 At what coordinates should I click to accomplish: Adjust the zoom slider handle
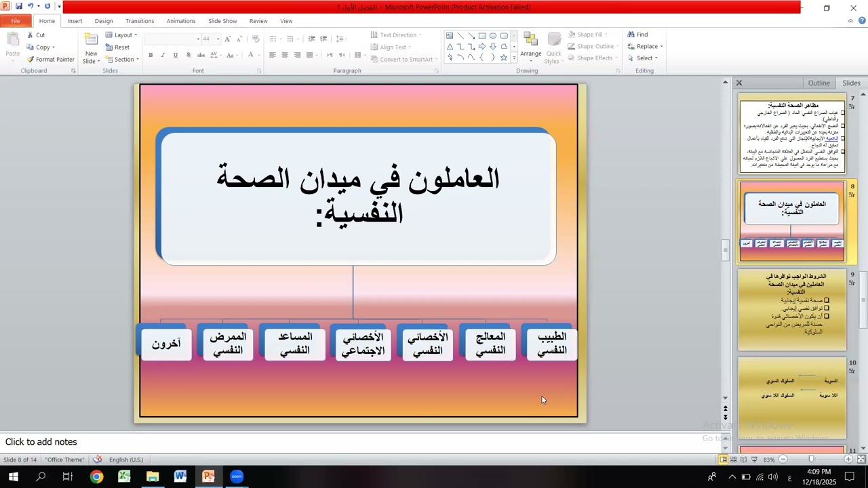(811, 460)
